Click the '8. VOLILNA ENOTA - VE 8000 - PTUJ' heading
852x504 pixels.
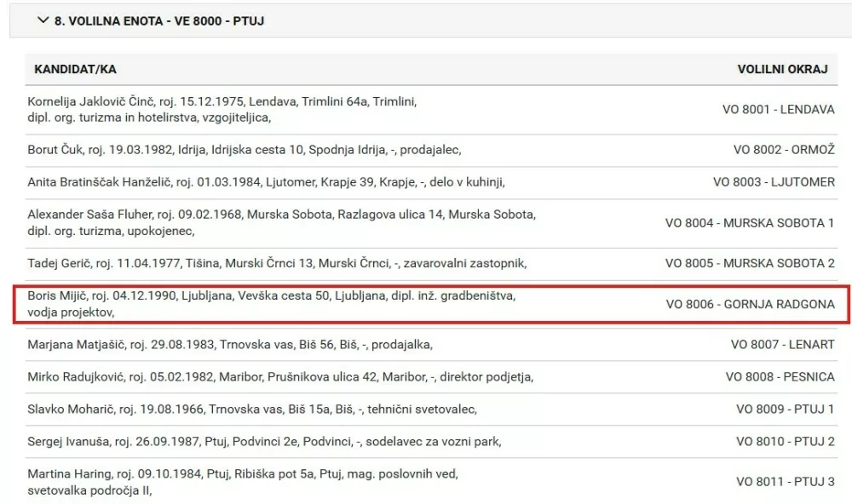tap(159, 21)
